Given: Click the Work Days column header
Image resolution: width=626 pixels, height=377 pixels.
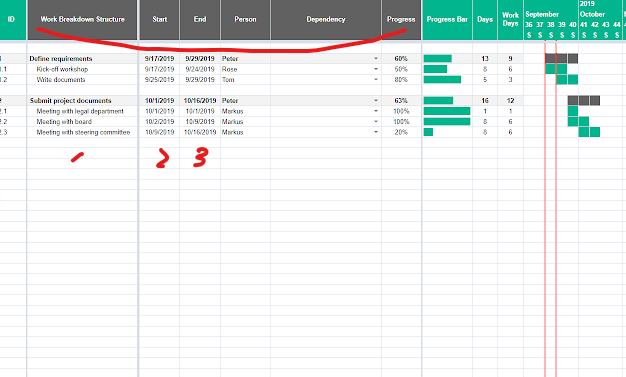Looking at the screenshot, I should click(x=511, y=20).
